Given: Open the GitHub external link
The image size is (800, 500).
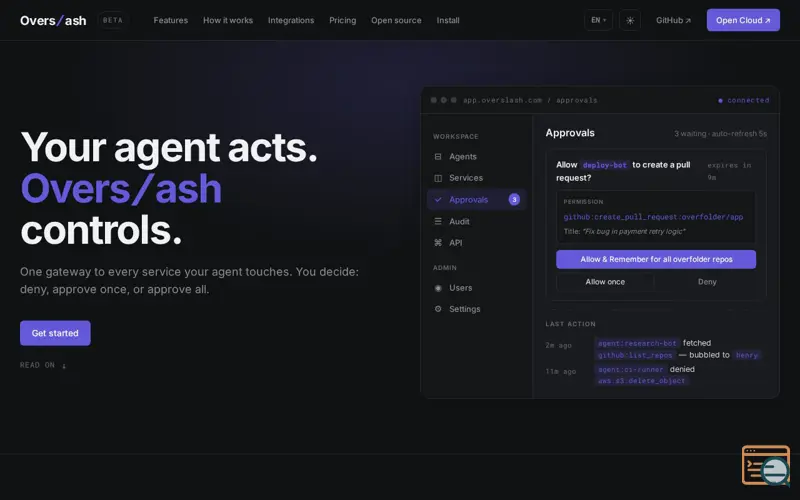Looking at the screenshot, I should click(673, 20).
